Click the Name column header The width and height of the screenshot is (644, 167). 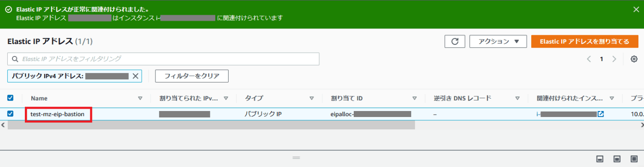39,98
